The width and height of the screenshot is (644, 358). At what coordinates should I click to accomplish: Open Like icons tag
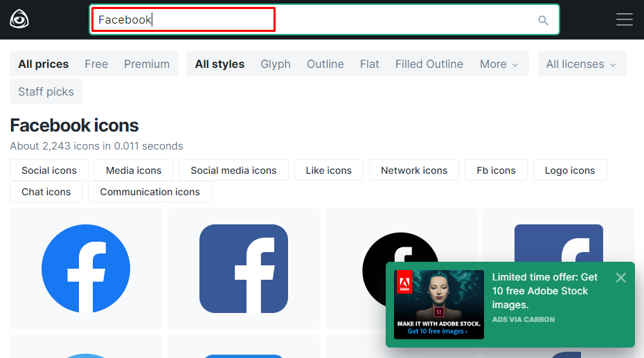pyautogui.click(x=328, y=170)
